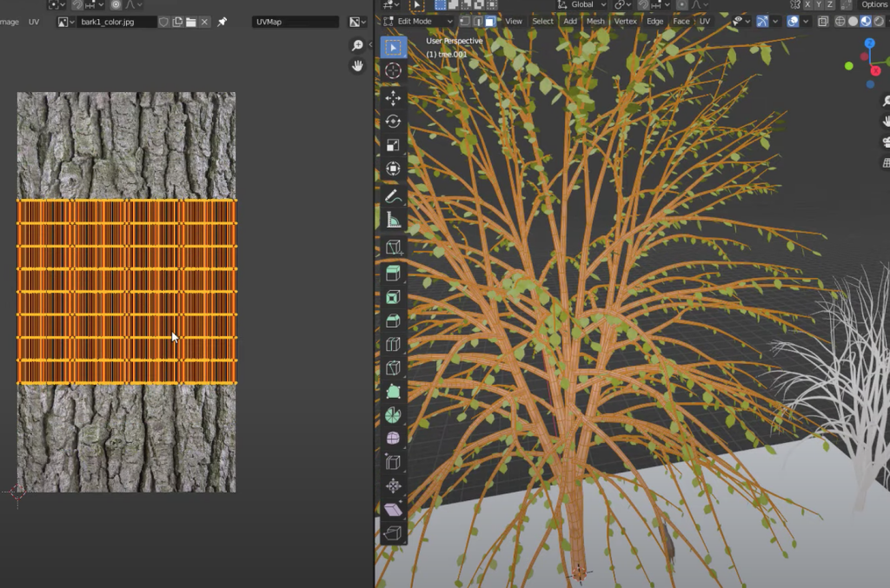This screenshot has height=588, width=890.
Task: Activate the Annotate pencil tool
Action: pyautogui.click(x=393, y=196)
